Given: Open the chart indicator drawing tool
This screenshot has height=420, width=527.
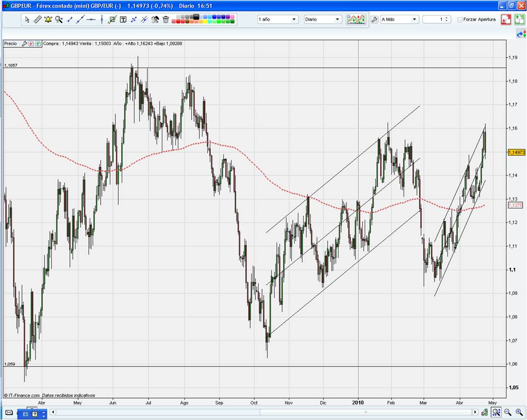Looking at the screenshot, I should [x=112, y=20].
